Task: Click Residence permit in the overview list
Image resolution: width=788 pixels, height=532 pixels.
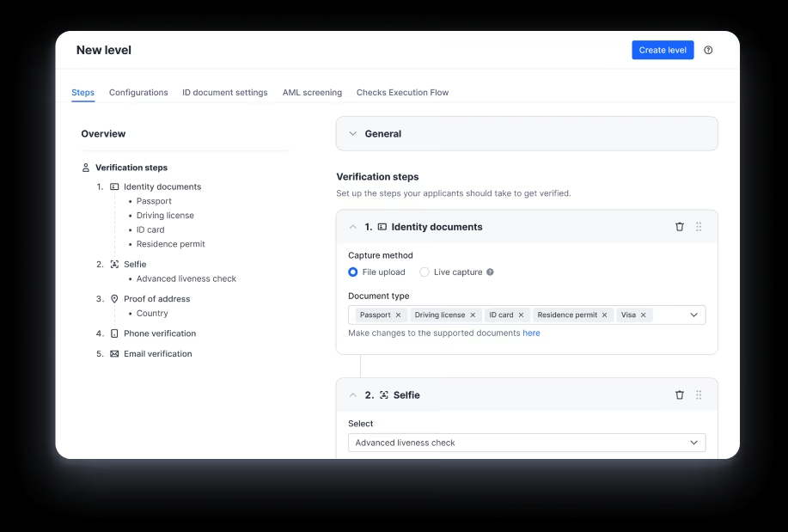Action: coord(170,244)
